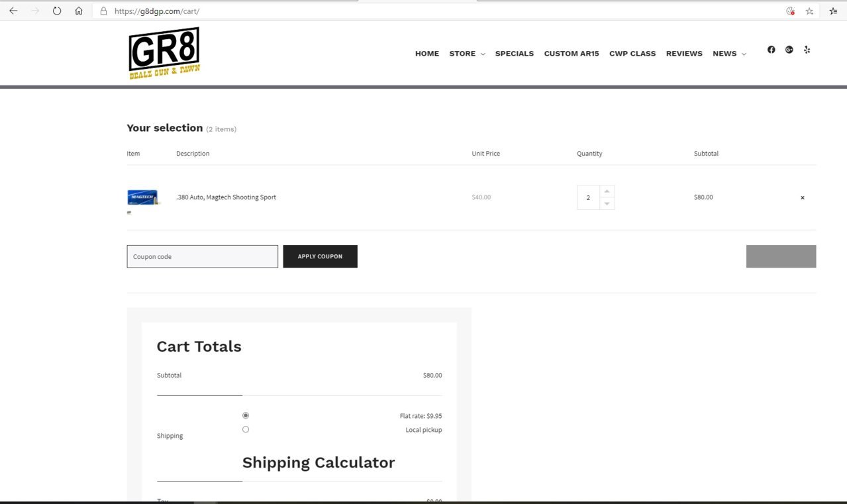This screenshot has width=847, height=504.
Task: Select Local pickup shipping option
Action: [x=246, y=429]
